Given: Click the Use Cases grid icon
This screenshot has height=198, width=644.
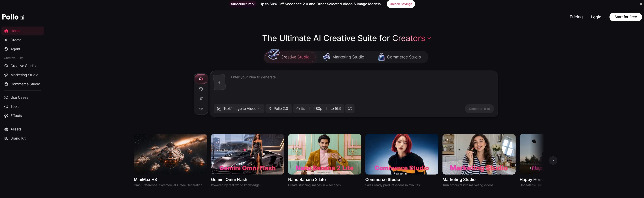Looking at the screenshot, I should 6,97.
